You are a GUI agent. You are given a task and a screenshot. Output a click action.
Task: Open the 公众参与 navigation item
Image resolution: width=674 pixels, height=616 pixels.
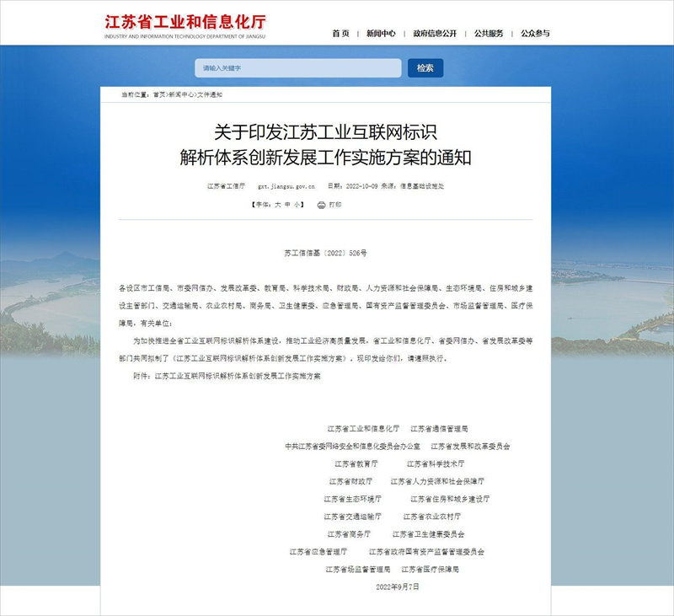(535, 34)
